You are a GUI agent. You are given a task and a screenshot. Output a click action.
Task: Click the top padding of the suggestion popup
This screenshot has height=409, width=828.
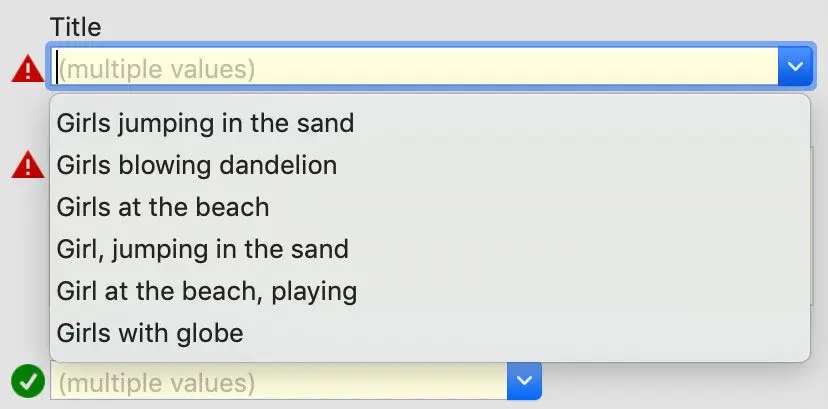click(x=429, y=99)
